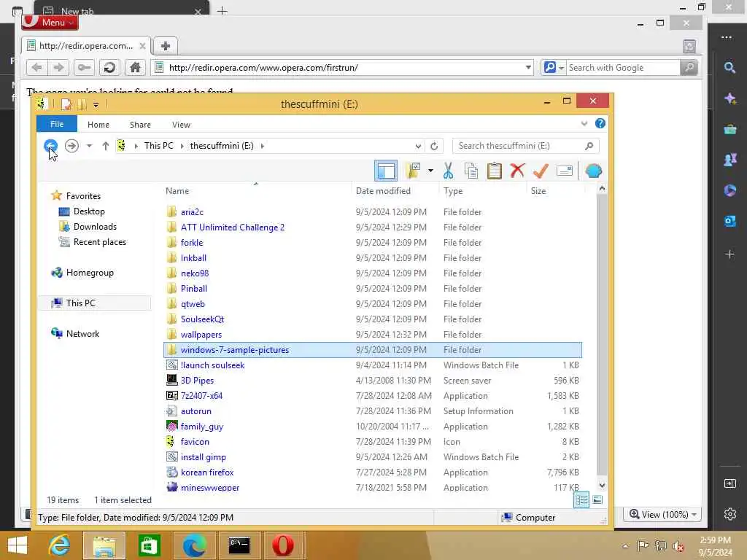Expand the thescuffmini (E:) breadcrumb arrow

pyautogui.click(x=263, y=146)
